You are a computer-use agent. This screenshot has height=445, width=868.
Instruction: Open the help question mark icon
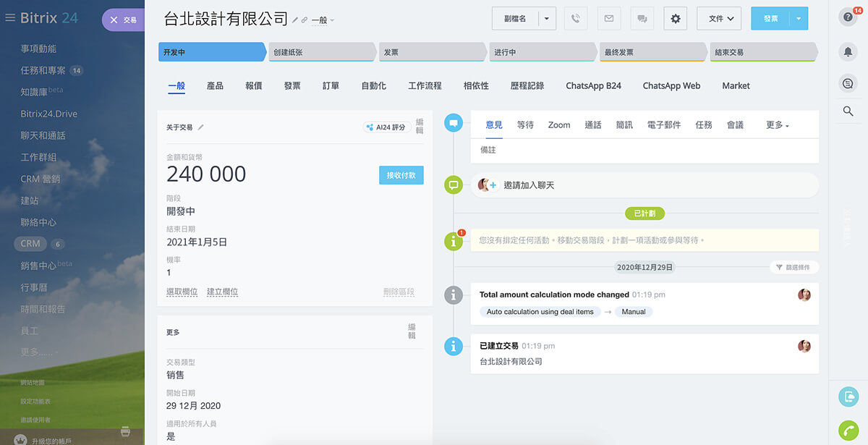[x=848, y=17]
